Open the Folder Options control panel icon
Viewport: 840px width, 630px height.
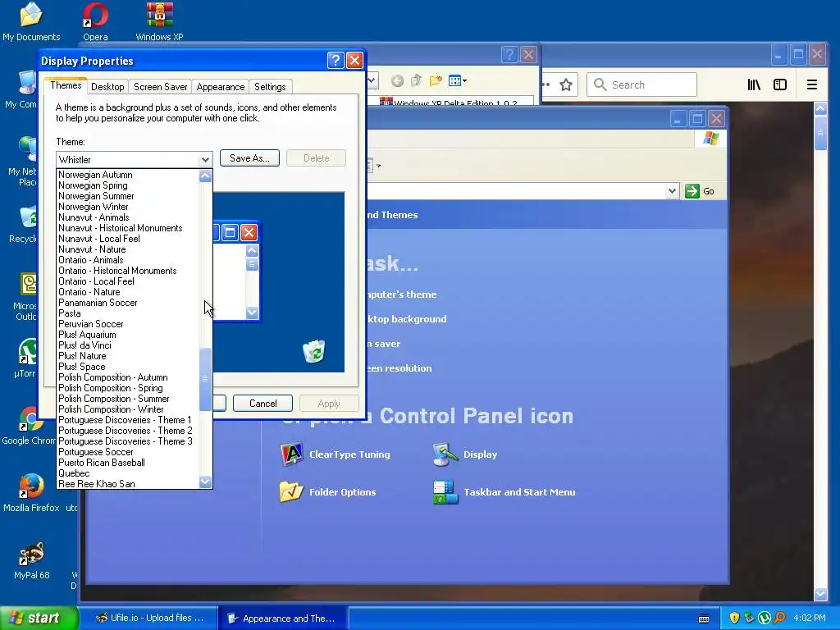[328, 492]
